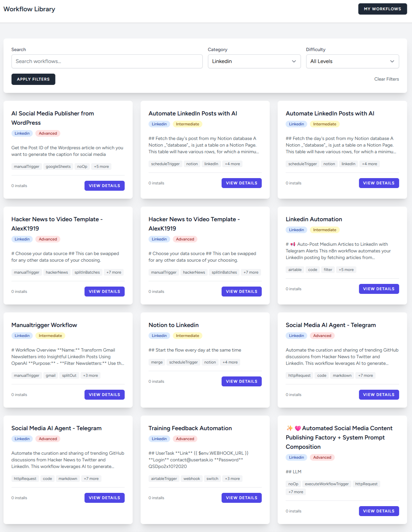This screenshot has height=532, width=412.
Task: Click the Linkedin category tag on Social Media AI Agent
Action: point(296,335)
